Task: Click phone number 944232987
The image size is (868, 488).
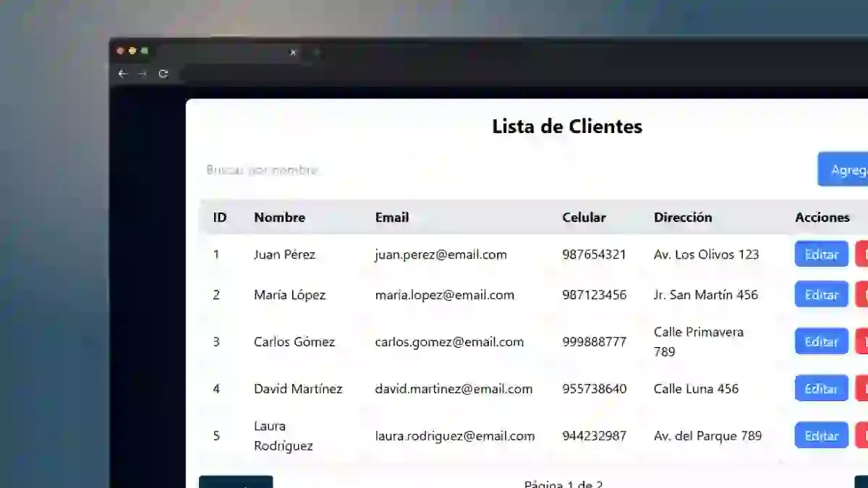Action: pyautogui.click(x=595, y=436)
